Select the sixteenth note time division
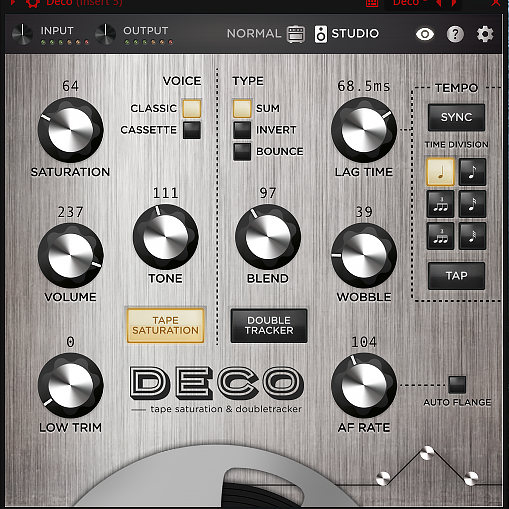Viewport: 509px width, 509px height. pyautogui.click(x=472, y=204)
